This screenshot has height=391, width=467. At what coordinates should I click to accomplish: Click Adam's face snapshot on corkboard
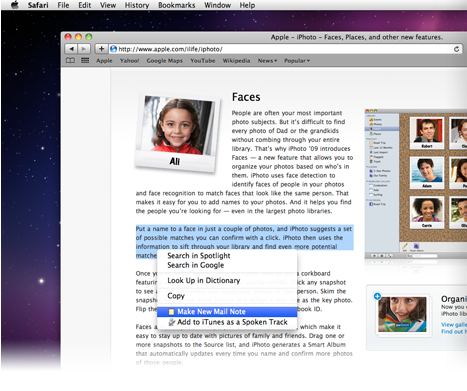(x=427, y=172)
